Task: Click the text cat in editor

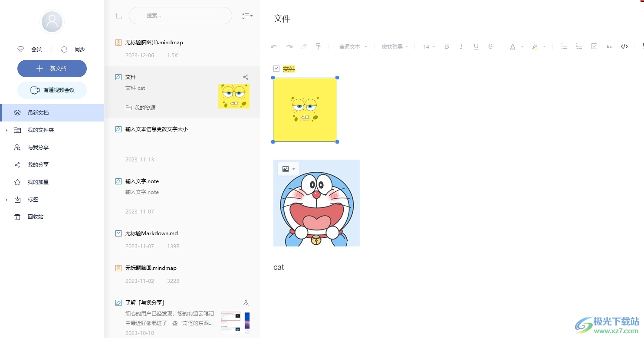Action: 279,267
